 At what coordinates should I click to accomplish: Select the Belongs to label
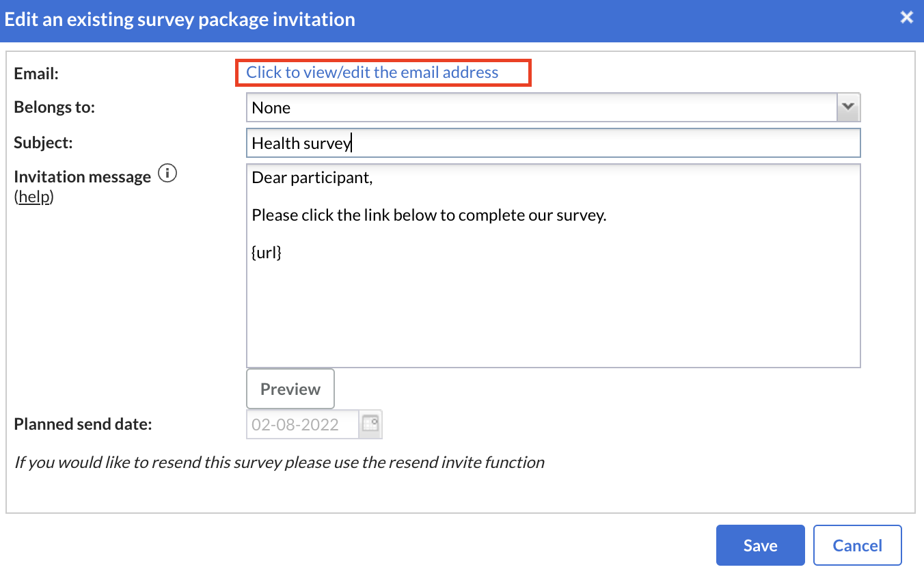tap(55, 107)
